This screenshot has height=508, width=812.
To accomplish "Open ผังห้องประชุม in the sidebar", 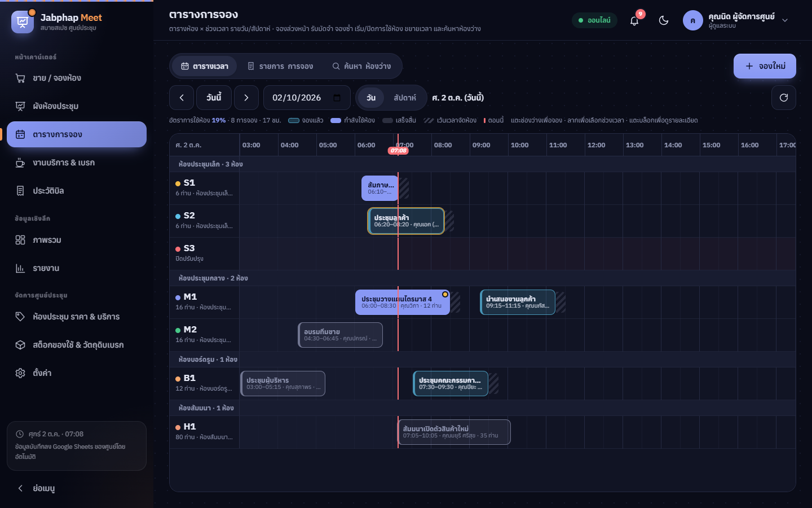I will click(x=77, y=106).
